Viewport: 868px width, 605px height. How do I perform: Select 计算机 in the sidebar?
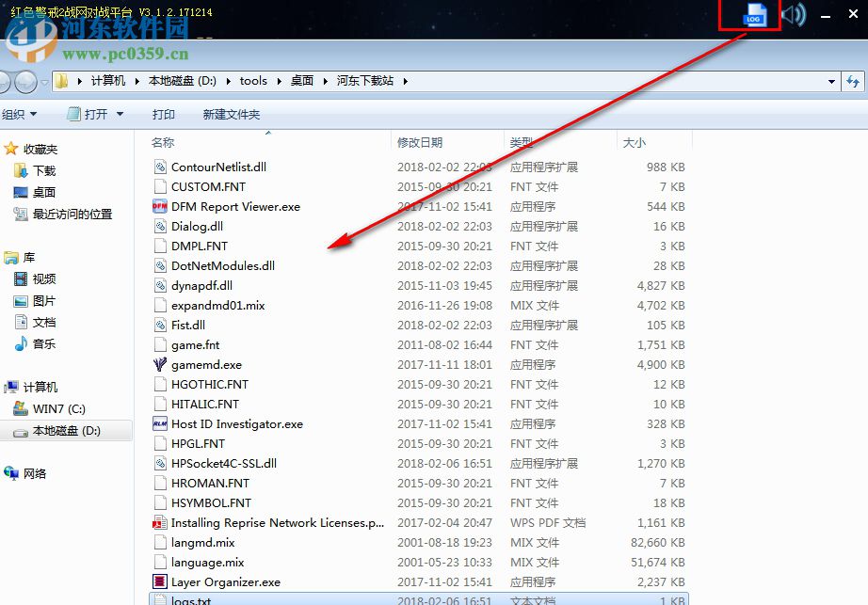40,387
